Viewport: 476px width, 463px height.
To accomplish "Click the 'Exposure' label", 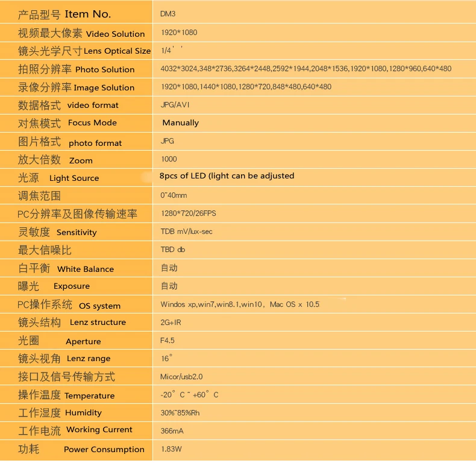I will tap(72, 286).
